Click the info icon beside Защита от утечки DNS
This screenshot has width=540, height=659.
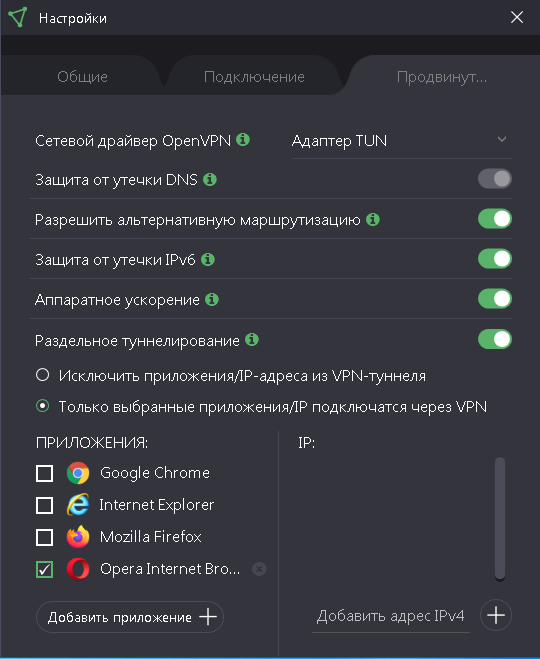click(210, 179)
